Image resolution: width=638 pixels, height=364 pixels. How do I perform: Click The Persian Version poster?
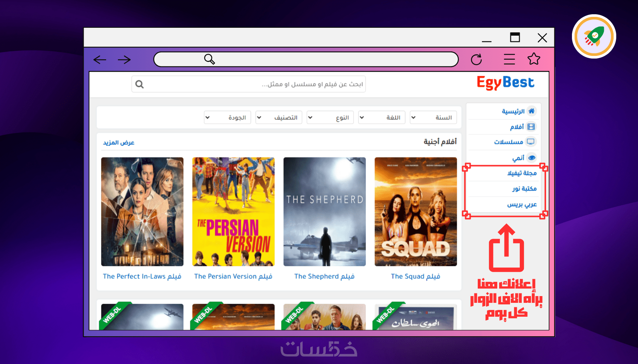pos(233,212)
